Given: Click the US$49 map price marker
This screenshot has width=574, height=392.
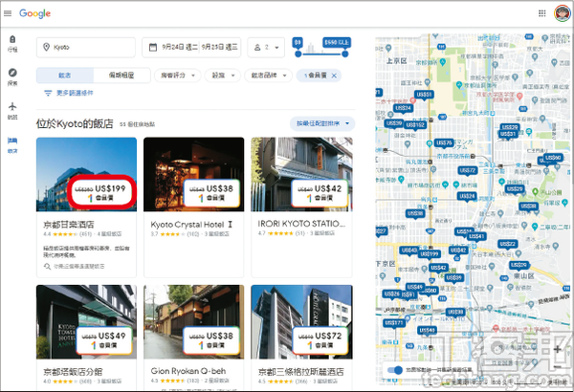Looking at the screenshot, I should point(415,288).
